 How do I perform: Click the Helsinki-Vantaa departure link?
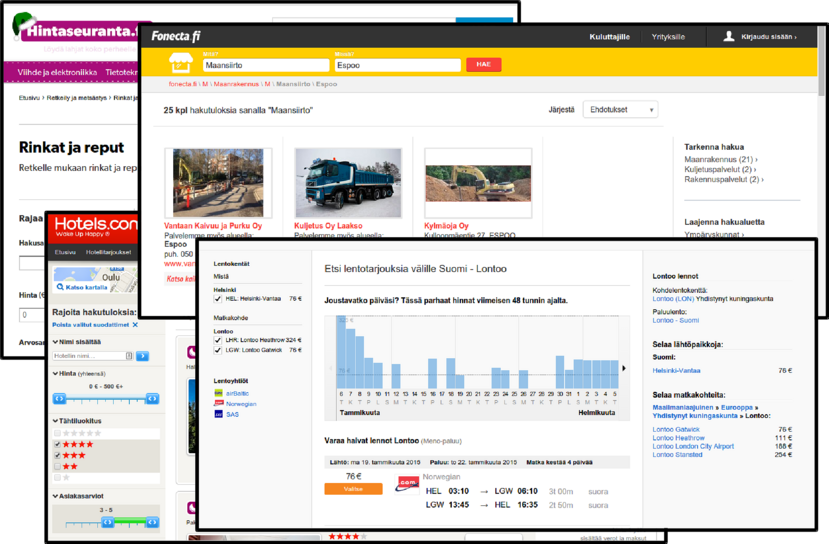tap(676, 371)
